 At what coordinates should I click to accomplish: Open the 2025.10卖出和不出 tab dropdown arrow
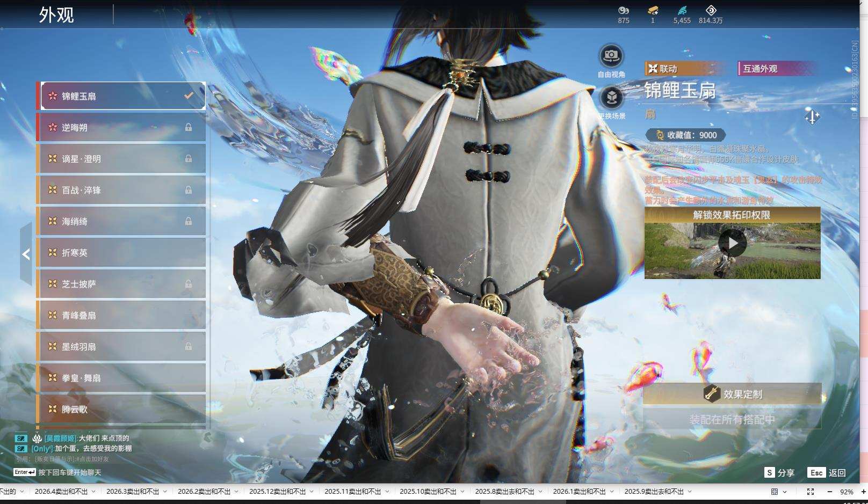pyautogui.click(x=462, y=492)
